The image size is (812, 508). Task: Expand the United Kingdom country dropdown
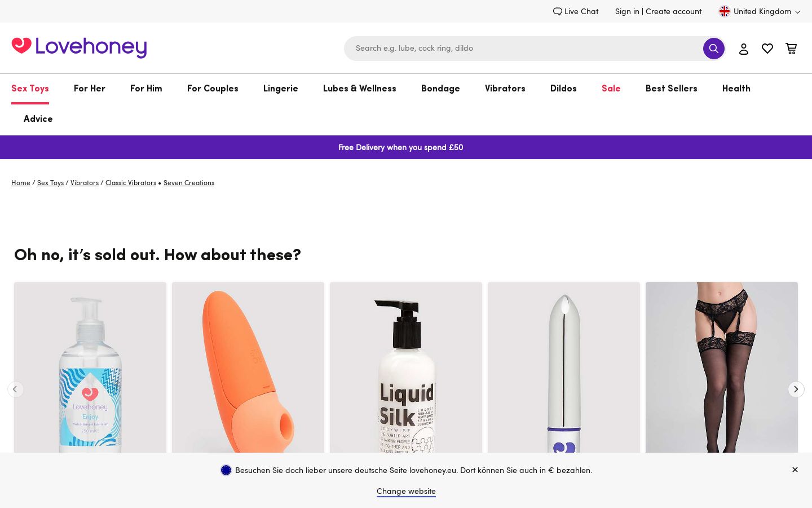pos(760,11)
